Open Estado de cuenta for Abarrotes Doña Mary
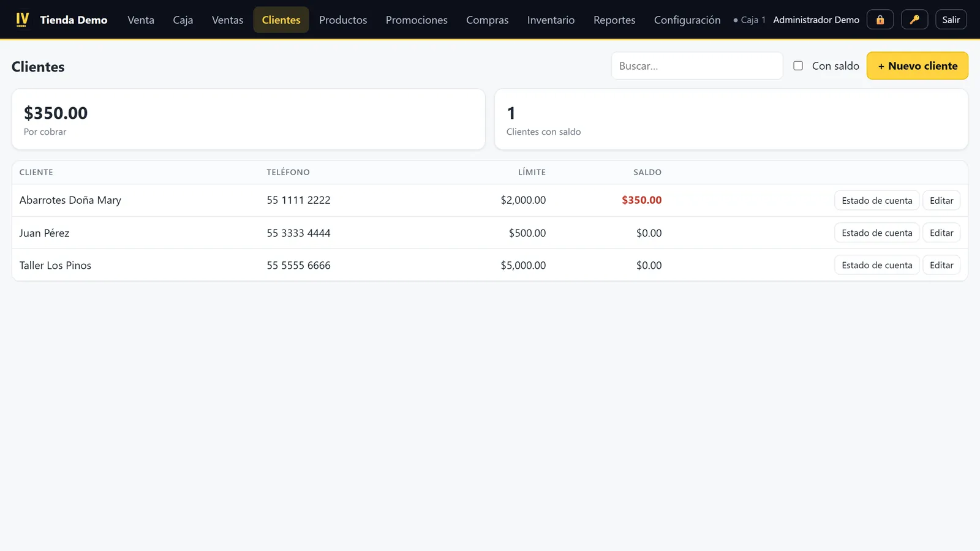The width and height of the screenshot is (980, 551). (x=876, y=200)
